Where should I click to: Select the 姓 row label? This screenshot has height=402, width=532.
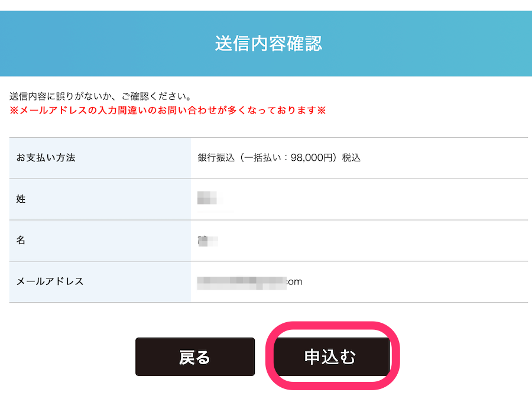[x=21, y=199]
